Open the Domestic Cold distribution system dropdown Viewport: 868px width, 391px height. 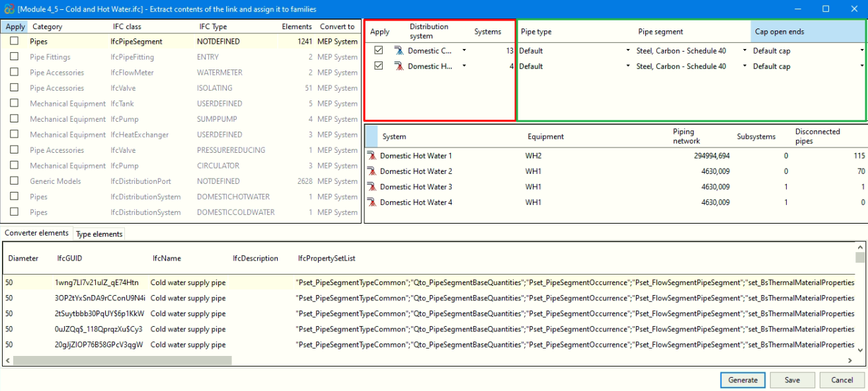(x=464, y=50)
